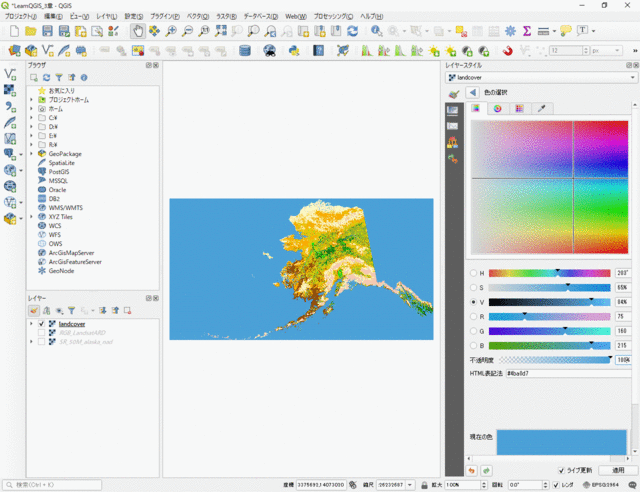Click the filter icon in Layers panel
Viewport: 640px width, 492px height.
pos(71,310)
